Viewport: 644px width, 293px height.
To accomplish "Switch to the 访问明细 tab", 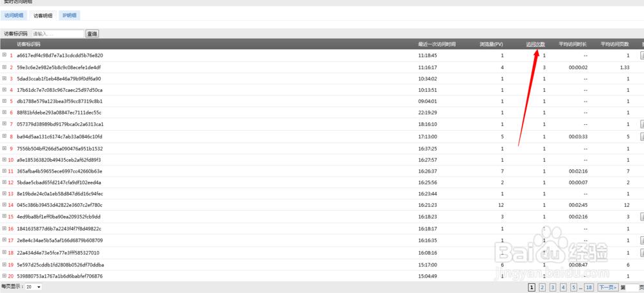I will [14, 15].
